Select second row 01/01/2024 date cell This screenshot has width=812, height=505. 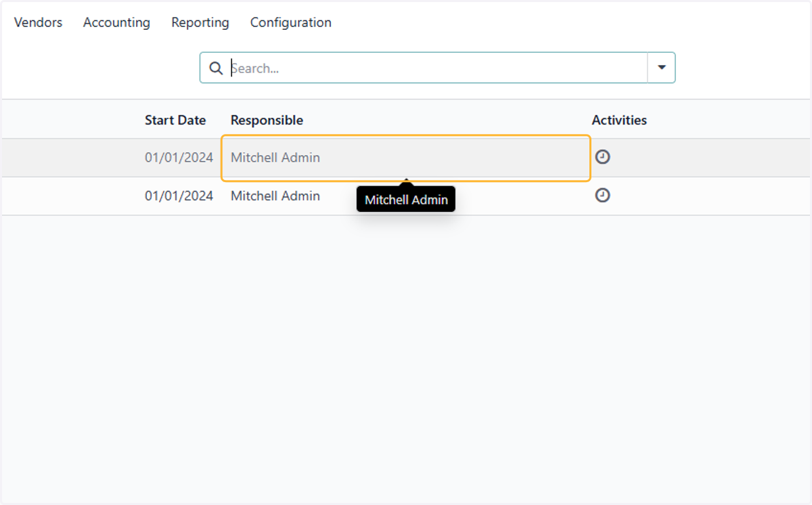coord(179,196)
